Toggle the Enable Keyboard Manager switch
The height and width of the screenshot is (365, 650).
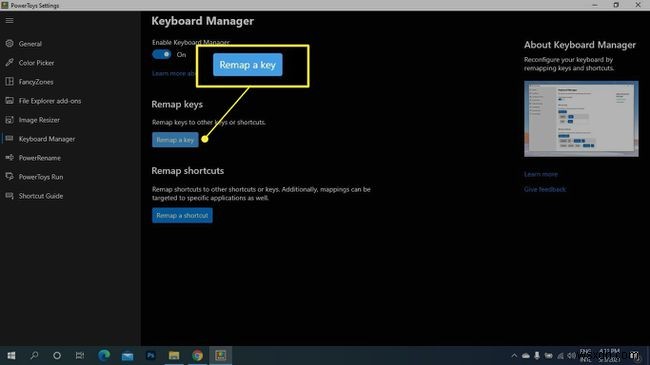[162, 54]
